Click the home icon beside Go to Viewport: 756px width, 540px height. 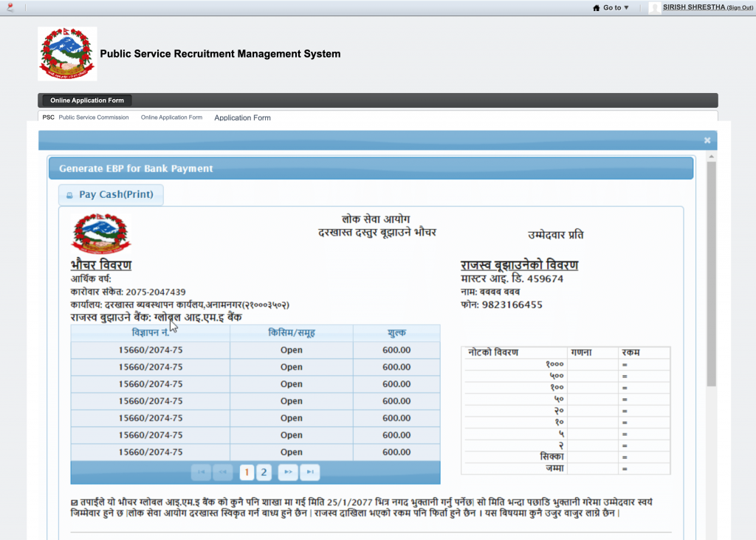[597, 7]
